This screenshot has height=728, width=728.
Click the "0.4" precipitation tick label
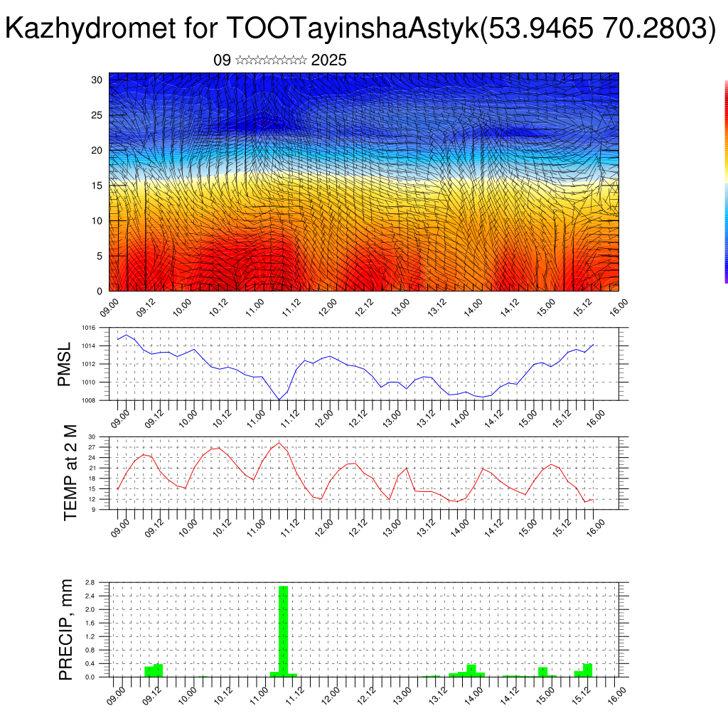point(90,663)
